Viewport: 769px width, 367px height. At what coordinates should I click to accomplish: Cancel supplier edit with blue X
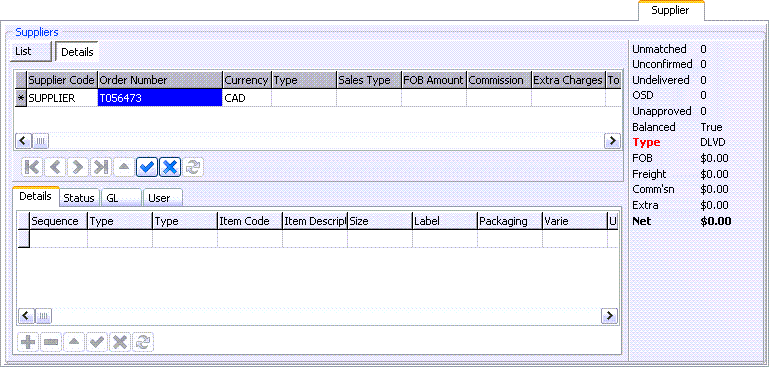pyautogui.click(x=170, y=167)
